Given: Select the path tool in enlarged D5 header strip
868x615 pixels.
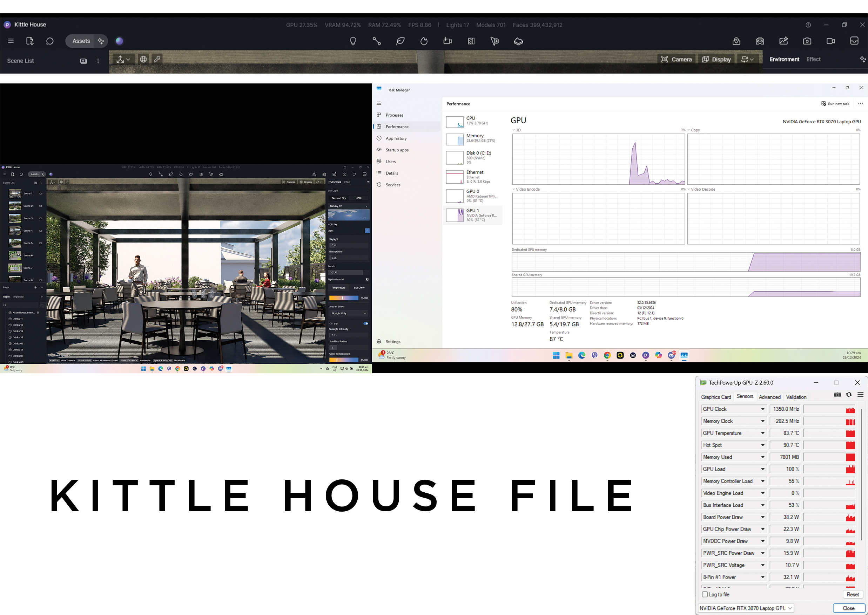Looking at the screenshot, I should (376, 41).
